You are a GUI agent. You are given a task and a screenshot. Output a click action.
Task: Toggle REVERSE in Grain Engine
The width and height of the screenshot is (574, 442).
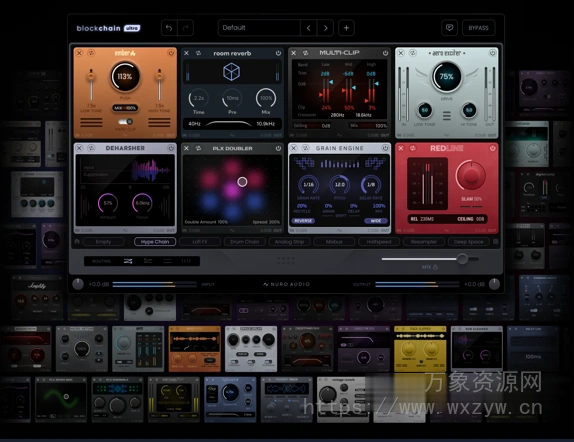[303, 221]
